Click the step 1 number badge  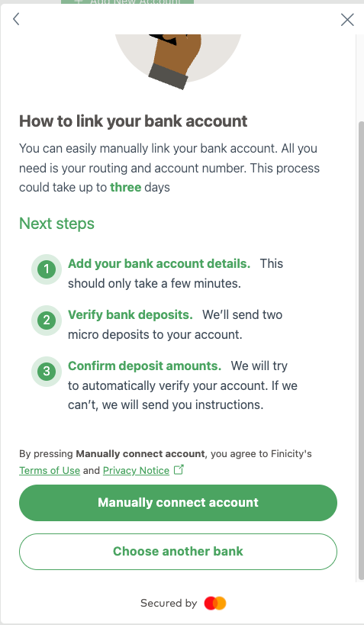(47, 269)
